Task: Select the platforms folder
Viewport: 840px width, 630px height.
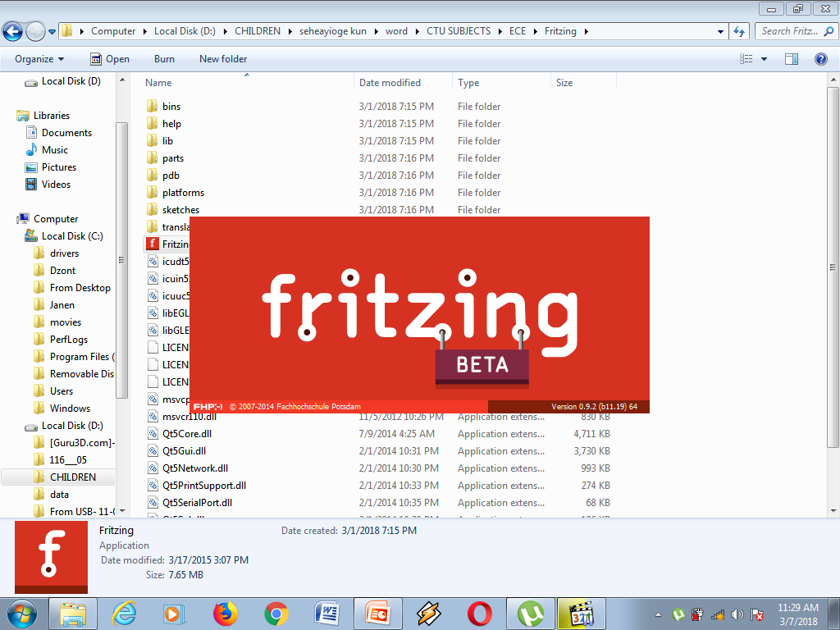Action: point(183,192)
